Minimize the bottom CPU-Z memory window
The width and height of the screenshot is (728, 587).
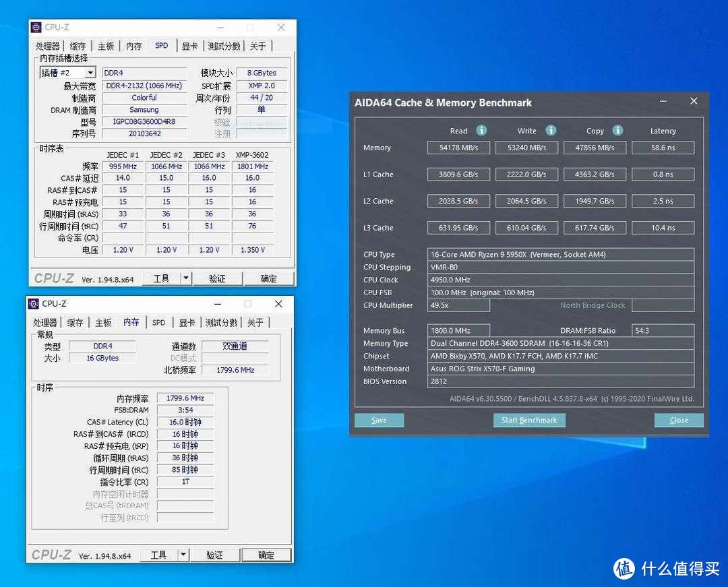(217, 303)
